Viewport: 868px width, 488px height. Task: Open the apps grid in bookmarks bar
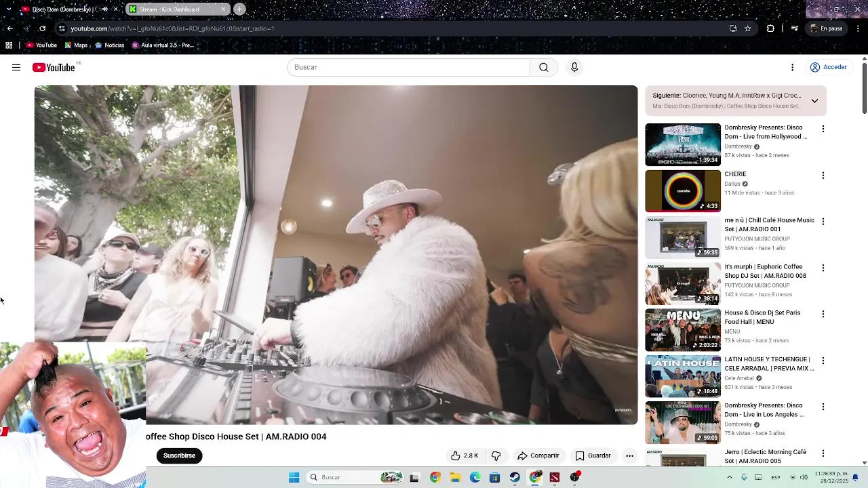9,45
